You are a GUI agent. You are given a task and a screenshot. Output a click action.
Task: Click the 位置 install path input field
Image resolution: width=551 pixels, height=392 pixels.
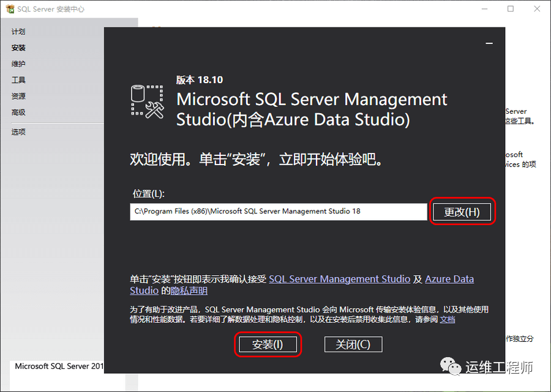(279, 212)
